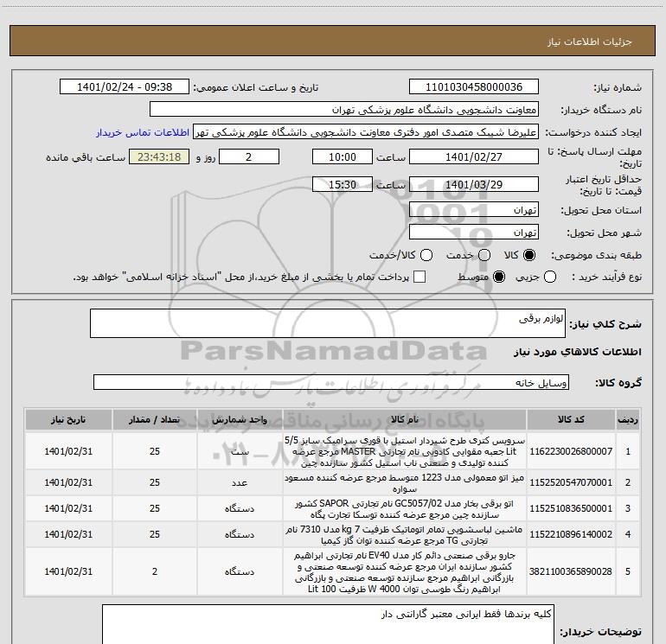Click the کد کالا column header
Viewport: 666px width, 644px height.
[x=571, y=420]
